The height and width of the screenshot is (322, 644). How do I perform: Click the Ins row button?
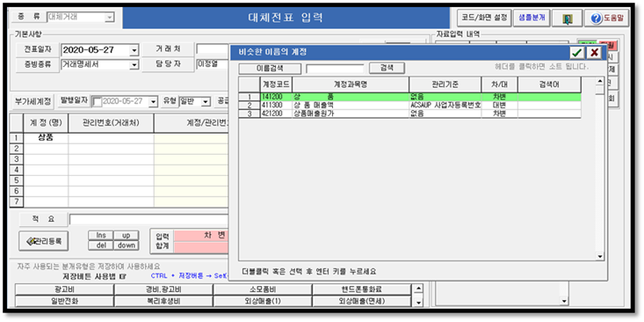(x=101, y=235)
